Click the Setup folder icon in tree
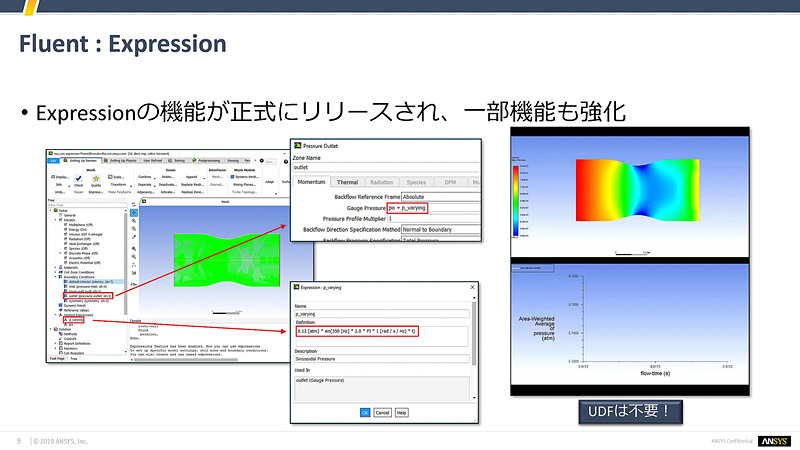800x450 pixels. (x=56, y=210)
